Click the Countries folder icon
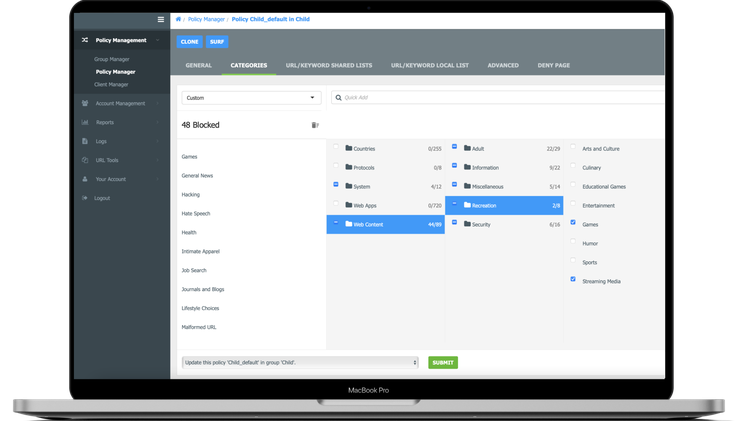 point(349,148)
